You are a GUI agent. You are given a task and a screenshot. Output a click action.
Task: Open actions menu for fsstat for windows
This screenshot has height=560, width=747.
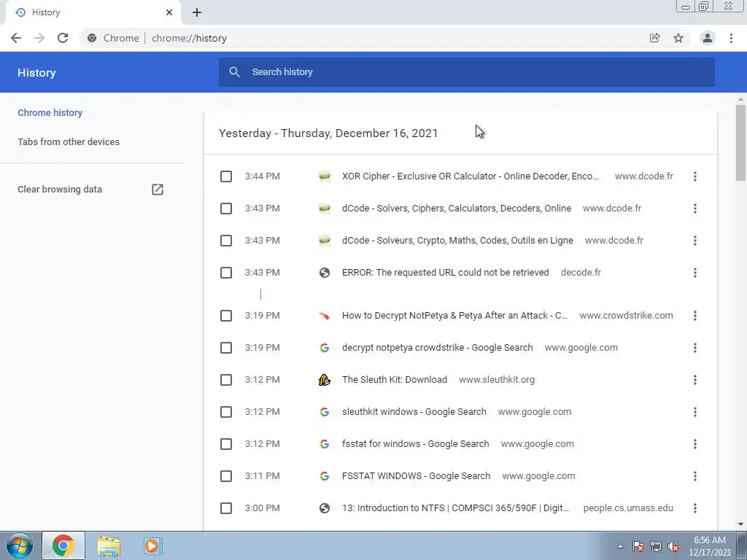point(695,444)
